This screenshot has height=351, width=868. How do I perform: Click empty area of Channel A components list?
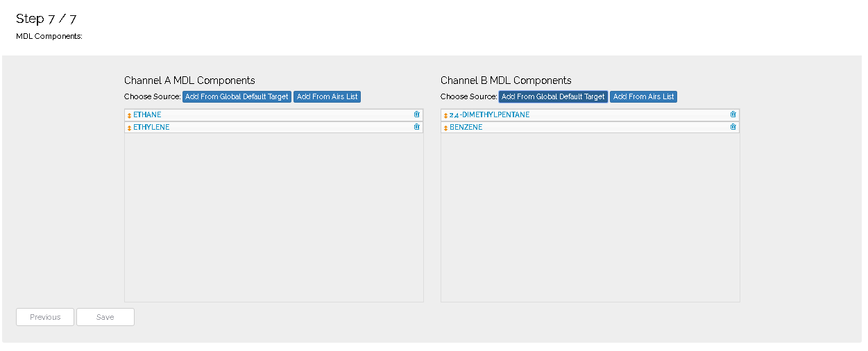tap(273, 216)
